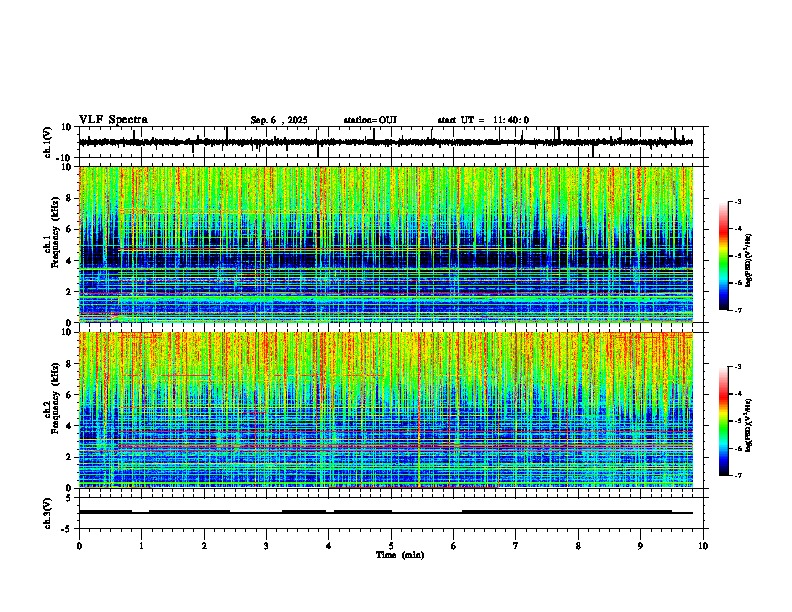Click the ch.2 spectrogram color scale bar
The height and width of the screenshot is (612, 792).
[724, 421]
